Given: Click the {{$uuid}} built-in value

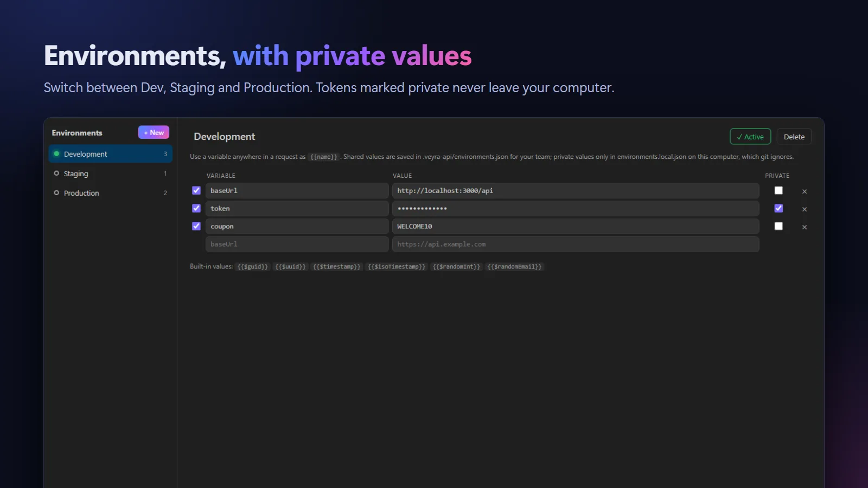Looking at the screenshot, I should pyautogui.click(x=290, y=267).
